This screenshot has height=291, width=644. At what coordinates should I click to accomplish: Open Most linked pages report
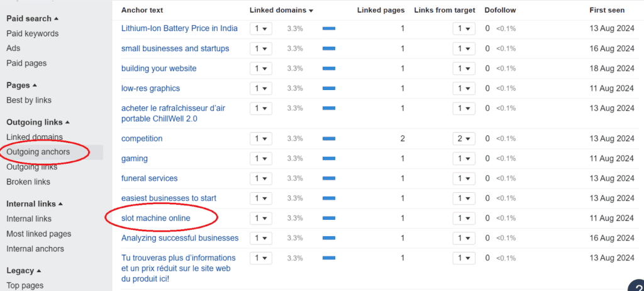(38, 234)
